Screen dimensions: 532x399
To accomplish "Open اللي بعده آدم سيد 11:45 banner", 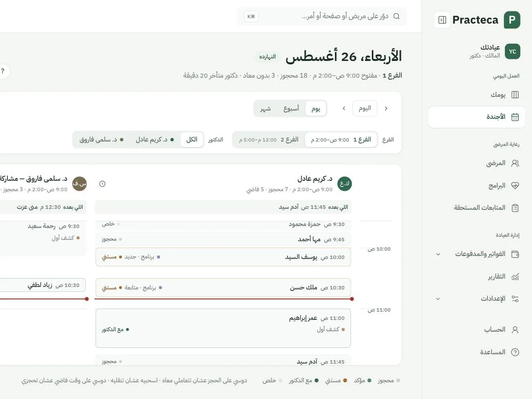I will (223, 207).
